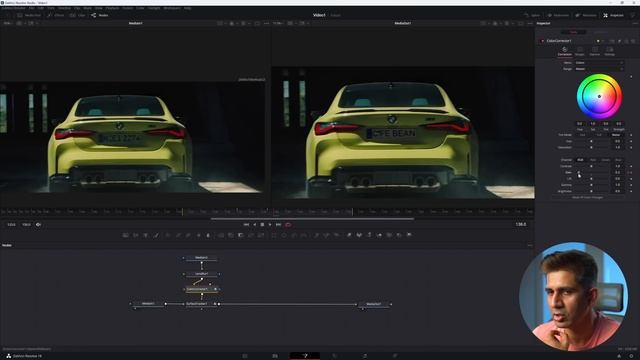Open project manager home icon
640x360 pixels.
point(619,356)
